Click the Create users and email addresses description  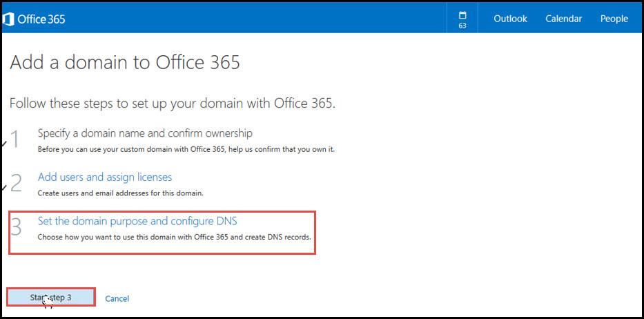(x=120, y=193)
